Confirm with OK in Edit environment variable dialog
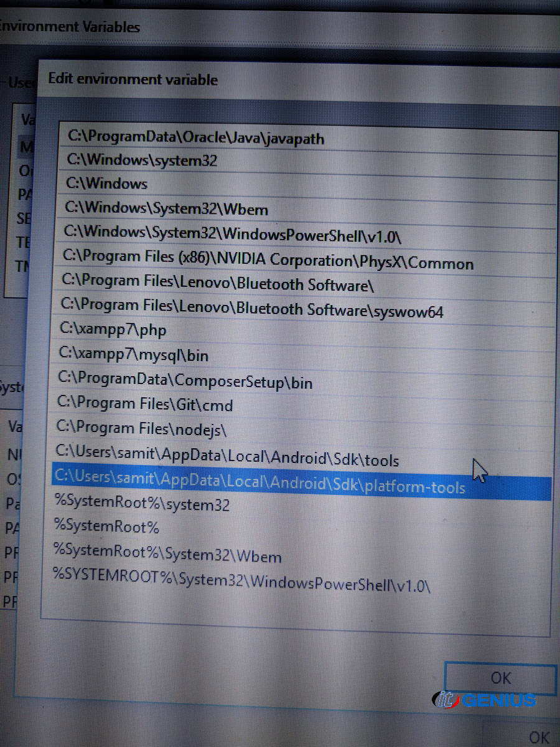 [x=501, y=679]
